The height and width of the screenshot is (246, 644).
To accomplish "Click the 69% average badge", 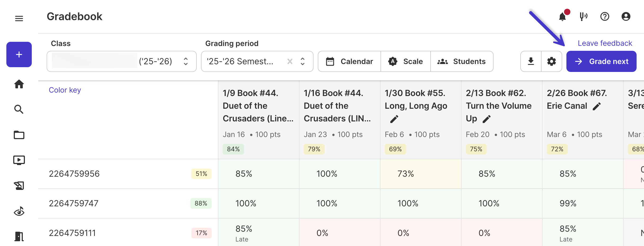I will (395, 149).
